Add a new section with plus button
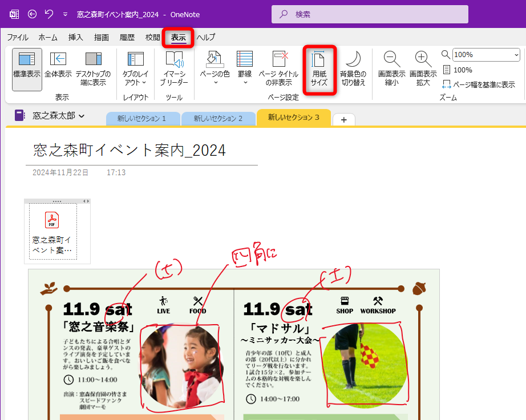This screenshot has height=420, width=526. coord(343,119)
